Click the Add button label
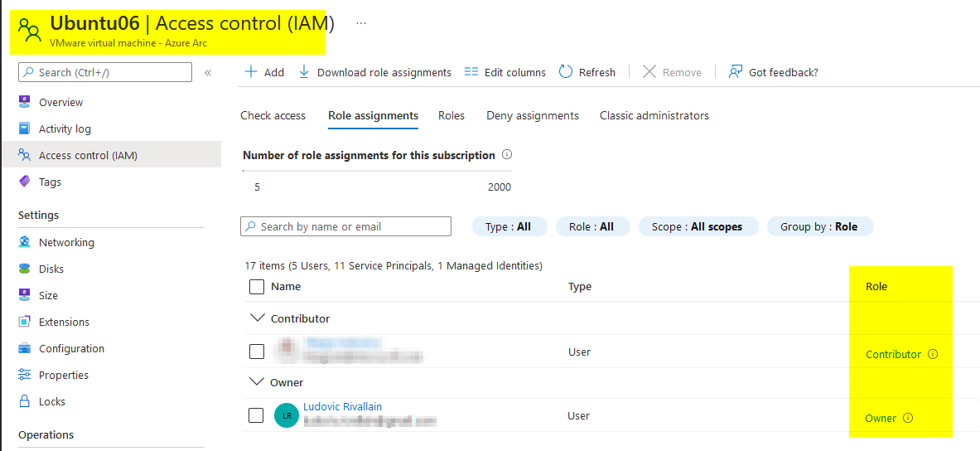 (x=273, y=73)
